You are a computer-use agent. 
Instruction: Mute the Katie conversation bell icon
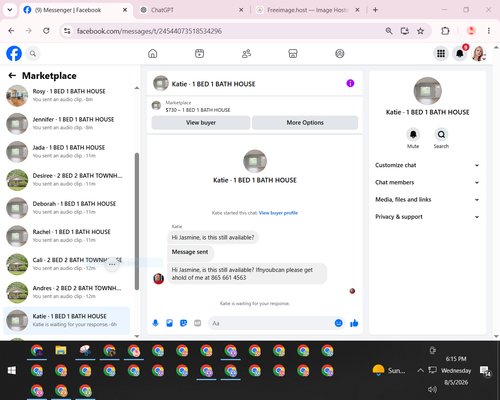[x=413, y=134]
